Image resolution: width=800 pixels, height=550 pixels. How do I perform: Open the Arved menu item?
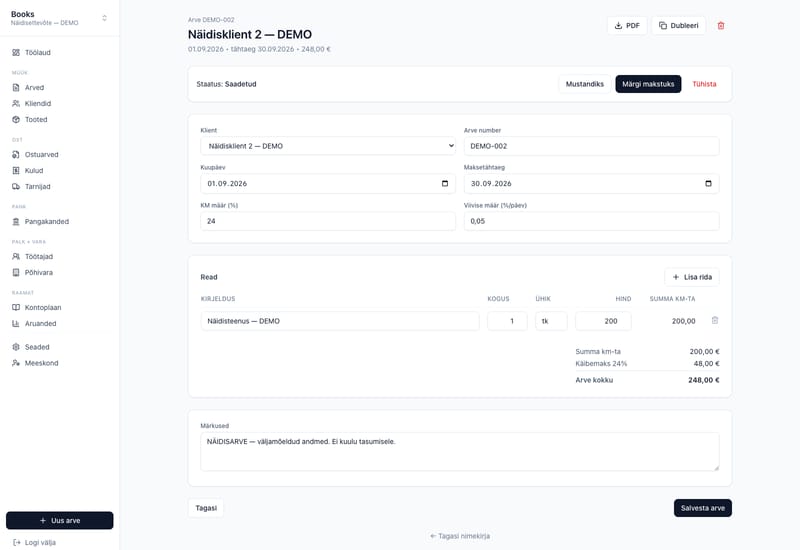coord(60,88)
